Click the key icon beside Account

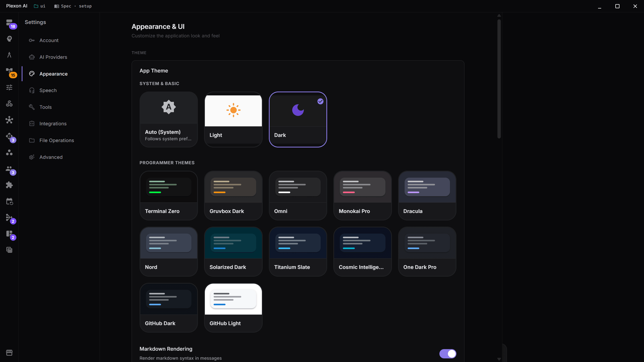click(x=32, y=40)
